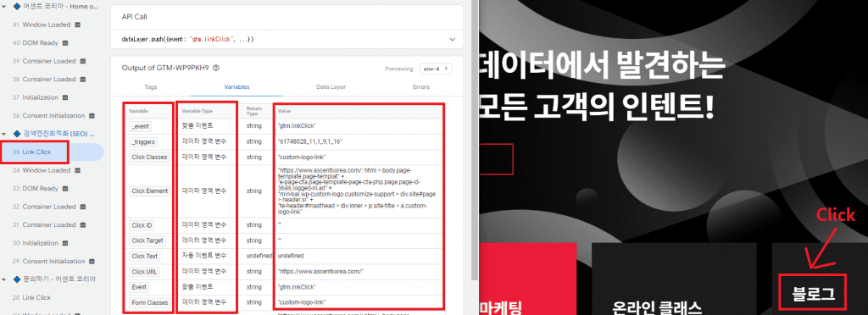The height and width of the screenshot is (315, 868).
Task: Click the Click Target variable chip
Action: pos(147,240)
